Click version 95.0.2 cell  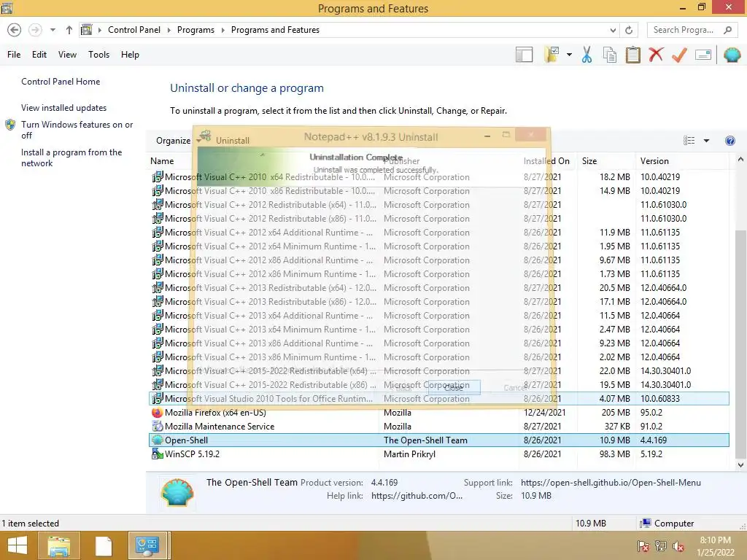[x=651, y=413]
